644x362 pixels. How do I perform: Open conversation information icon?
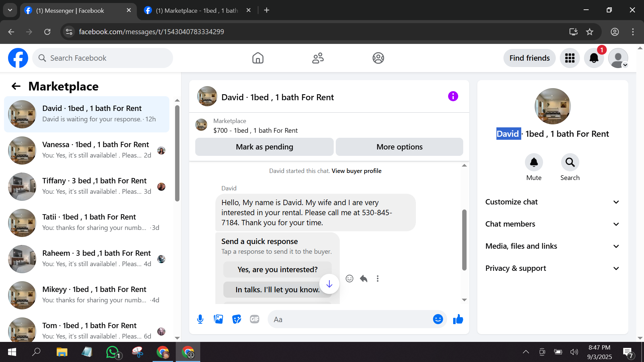453,97
